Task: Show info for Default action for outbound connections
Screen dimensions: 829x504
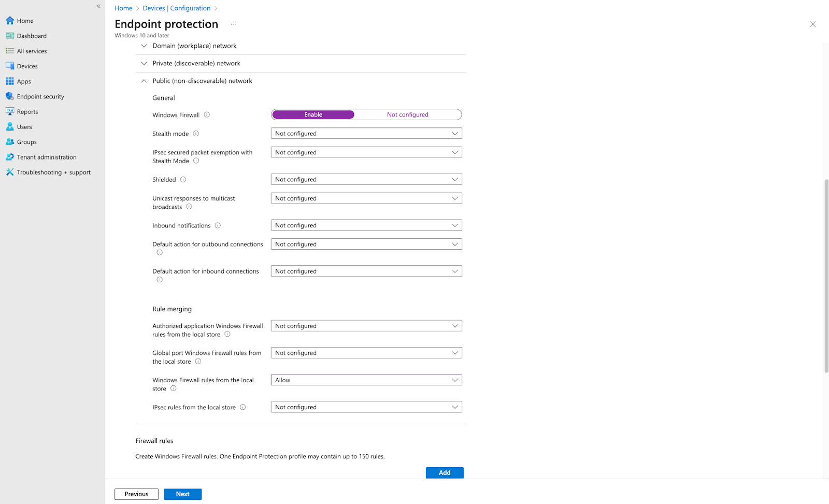Action: 160,253
